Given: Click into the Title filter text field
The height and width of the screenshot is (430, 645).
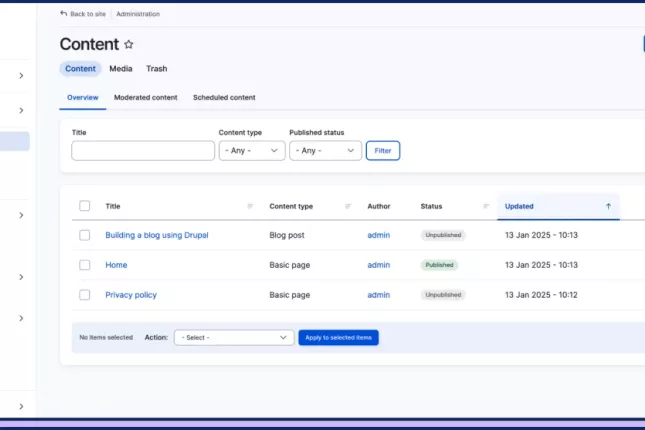Looking at the screenshot, I should [143, 151].
